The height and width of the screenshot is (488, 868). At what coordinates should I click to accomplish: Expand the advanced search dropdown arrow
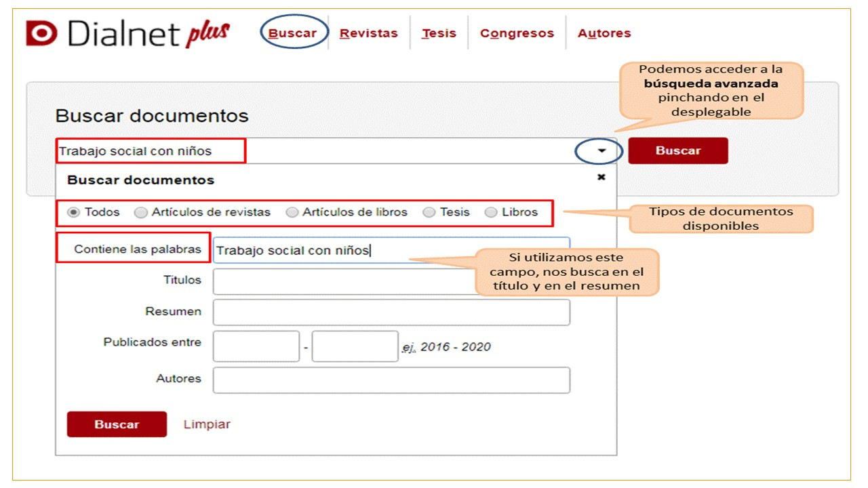point(601,151)
